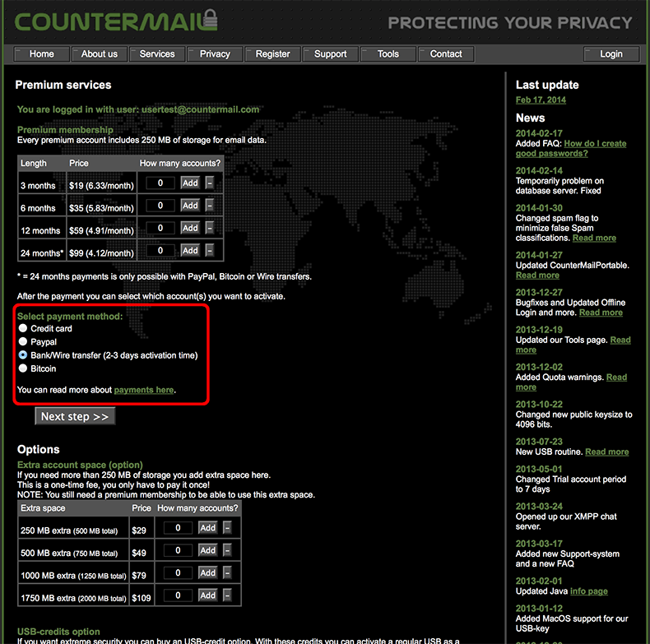Screen dimensions: 650x644
Task: Focus quantity field for 250 MB extra
Action: tap(178, 527)
